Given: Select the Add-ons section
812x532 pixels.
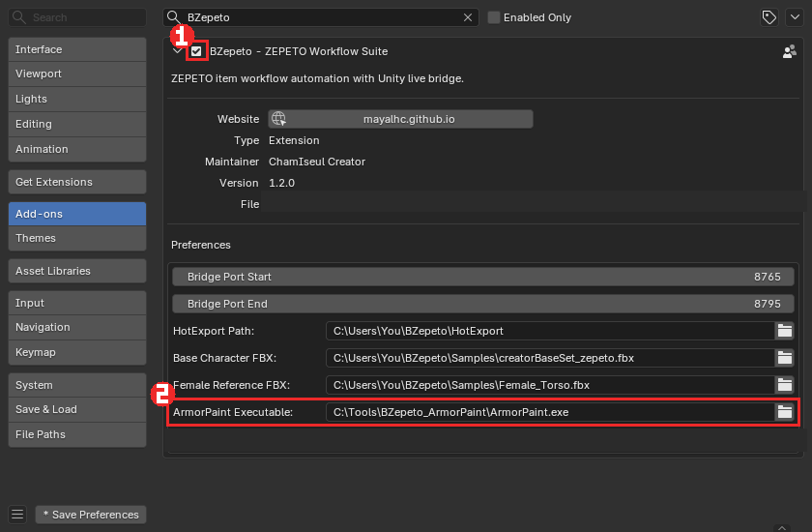Looking at the screenshot, I should coord(77,214).
